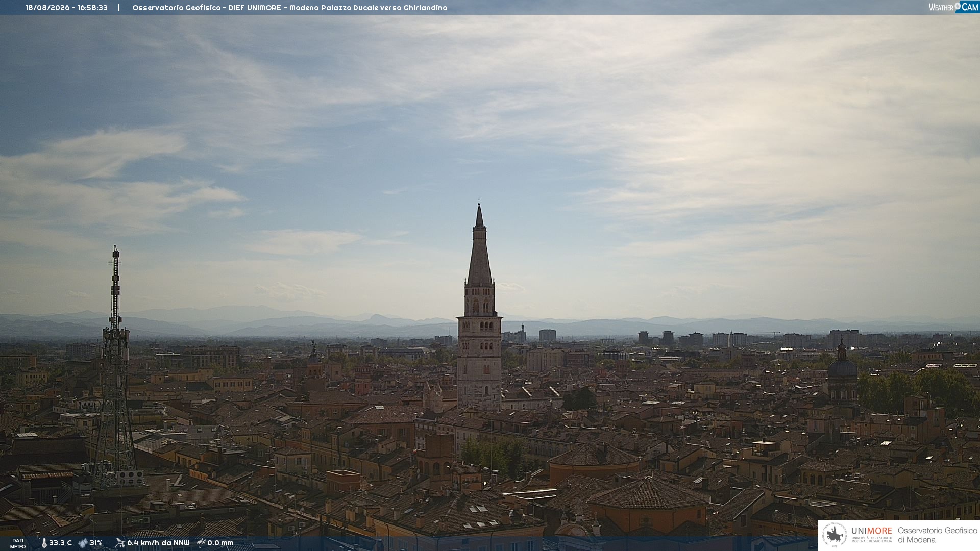The image size is (980, 551).
Task: Click the DATI METEO label
Action: pos(18,543)
